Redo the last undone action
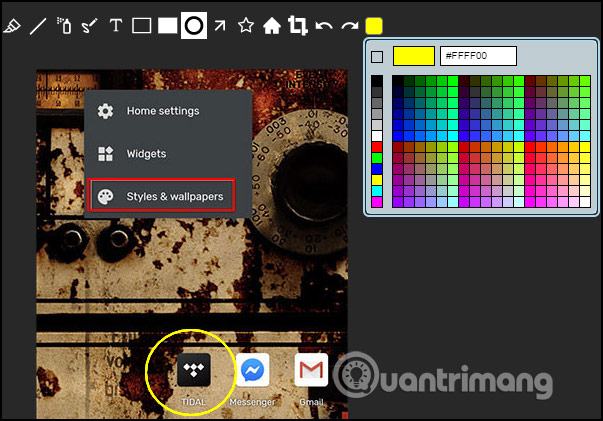Viewport: 603px width, 421px height. coord(350,26)
